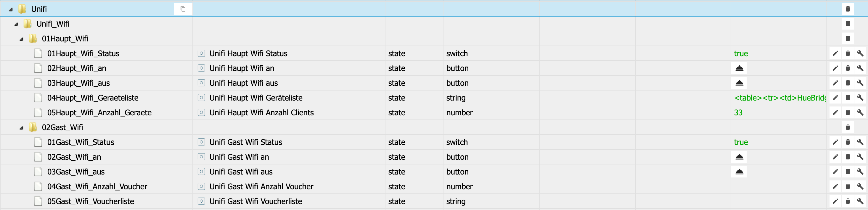
Task: Select the 01Haupt_Wifi_Status tree entry
Action: pyautogui.click(x=83, y=54)
